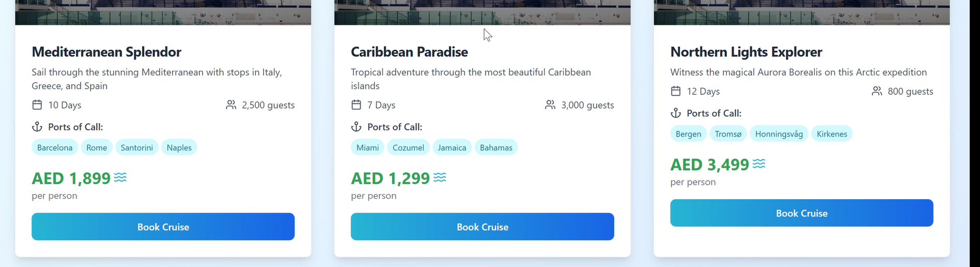Book the Caribbean Paradise cruise
This screenshot has height=267, width=980.
pyautogui.click(x=483, y=227)
